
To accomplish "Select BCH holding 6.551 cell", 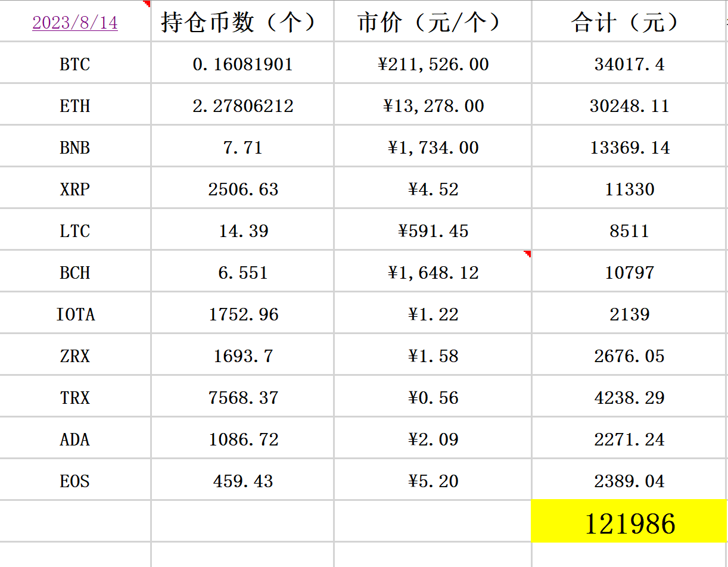I will click(x=242, y=271).
